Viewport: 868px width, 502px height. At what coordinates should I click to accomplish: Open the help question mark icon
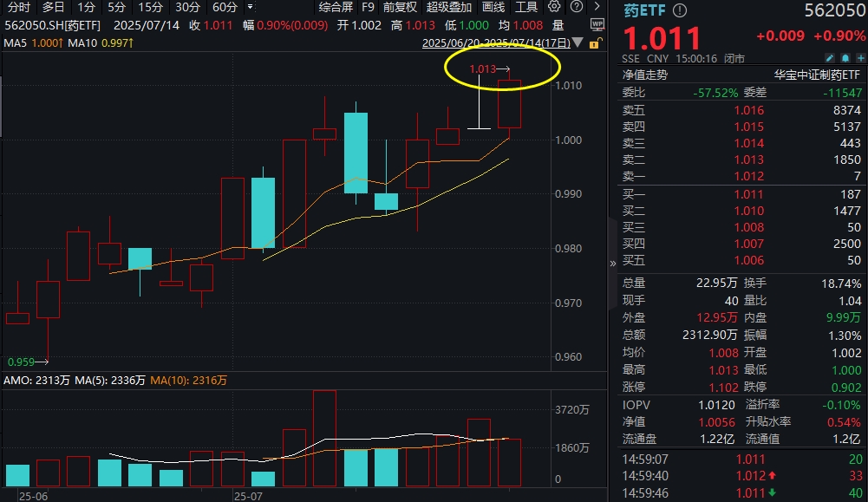click(577, 7)
